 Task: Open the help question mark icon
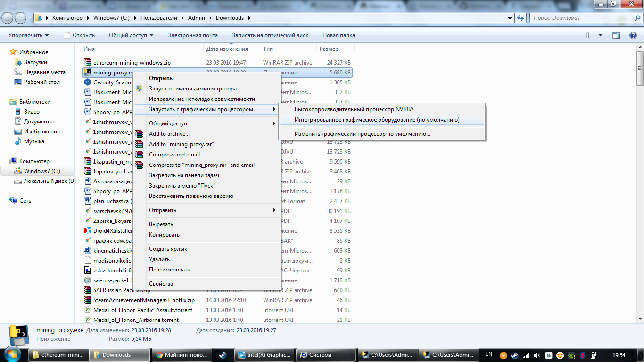click(633, 35)
